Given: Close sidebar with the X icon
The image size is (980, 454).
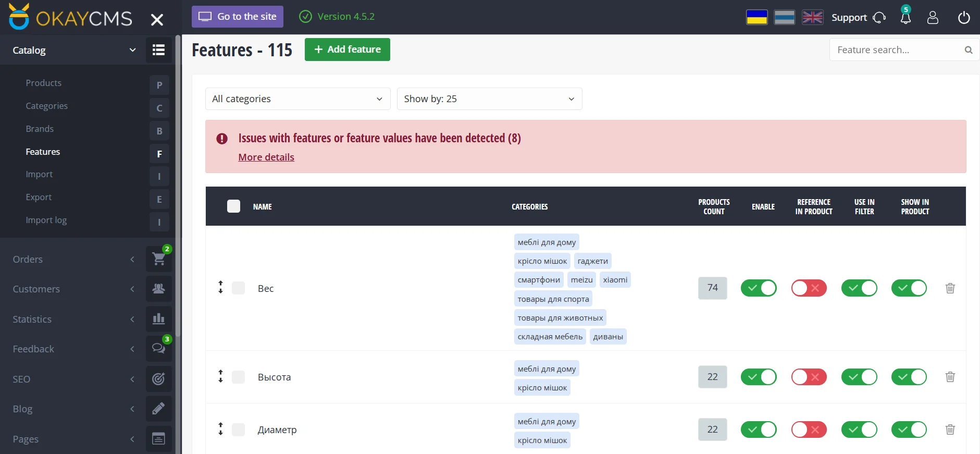Looking at the screenshot, I should click(x=157, y=20).
